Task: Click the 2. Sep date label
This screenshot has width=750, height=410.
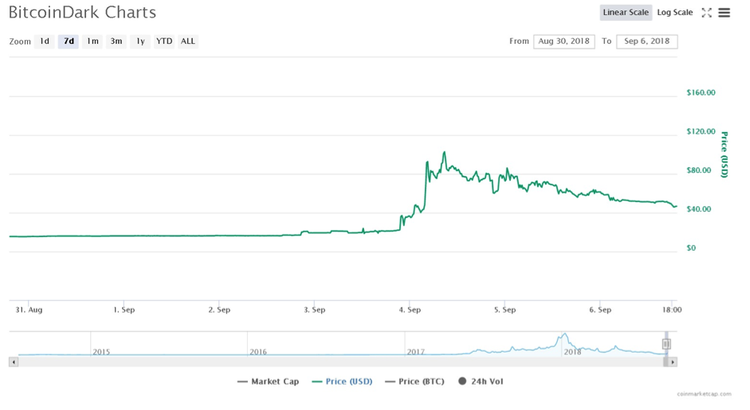Action: tap(219, 310)
